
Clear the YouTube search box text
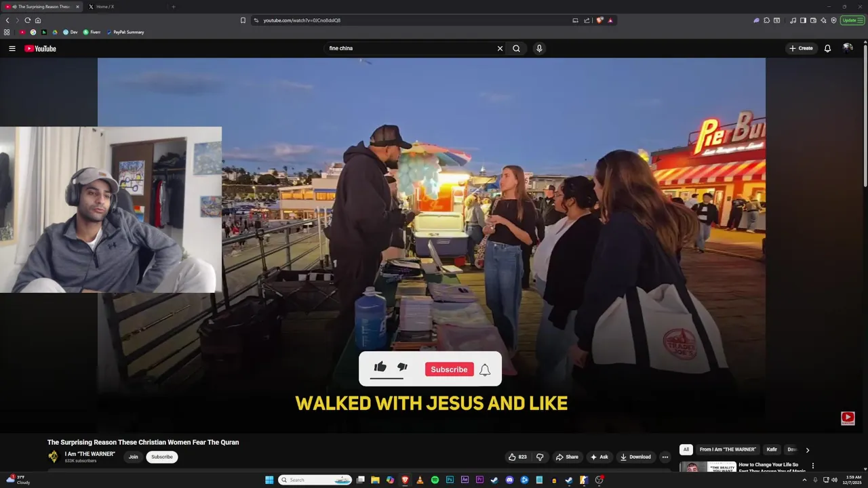pos(500,48)
